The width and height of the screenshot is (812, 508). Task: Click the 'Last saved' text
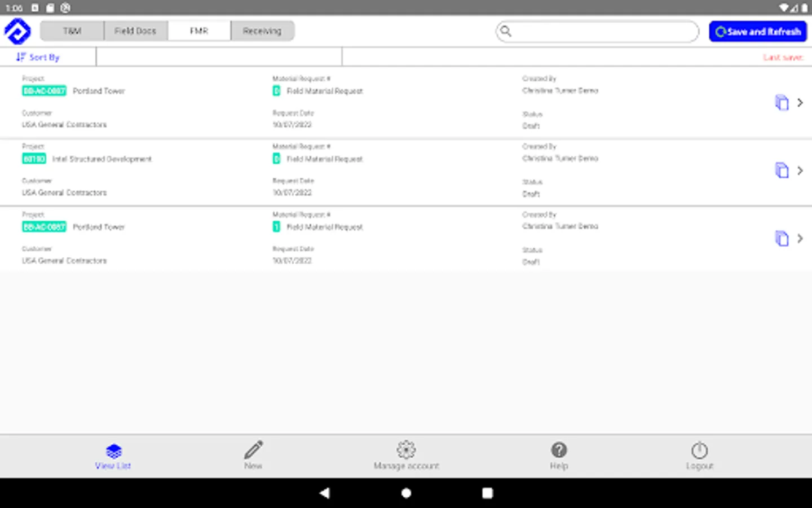tap(783, 58)
